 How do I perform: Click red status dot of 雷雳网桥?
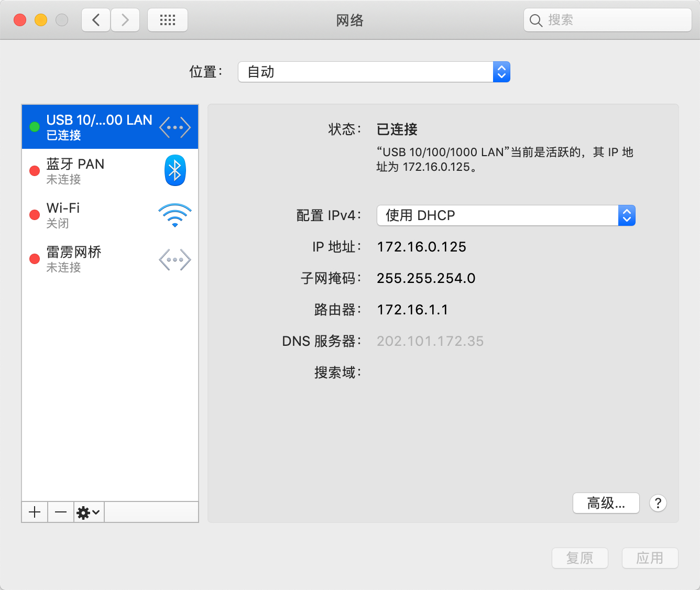pos(35,259)
